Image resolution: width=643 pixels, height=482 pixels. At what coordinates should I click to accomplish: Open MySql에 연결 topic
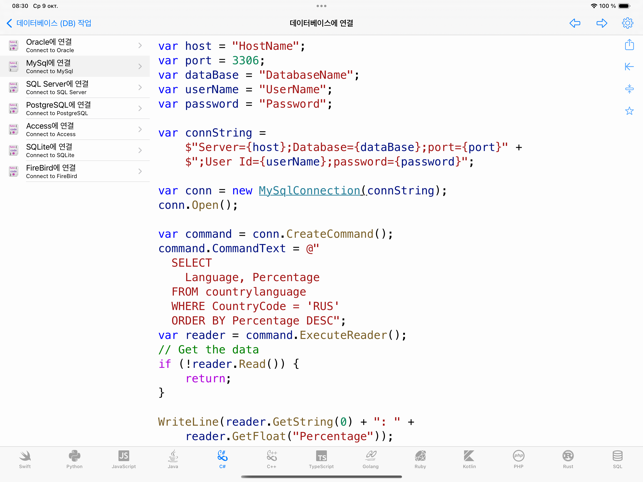pyautogui.click(x=75, y=66)
